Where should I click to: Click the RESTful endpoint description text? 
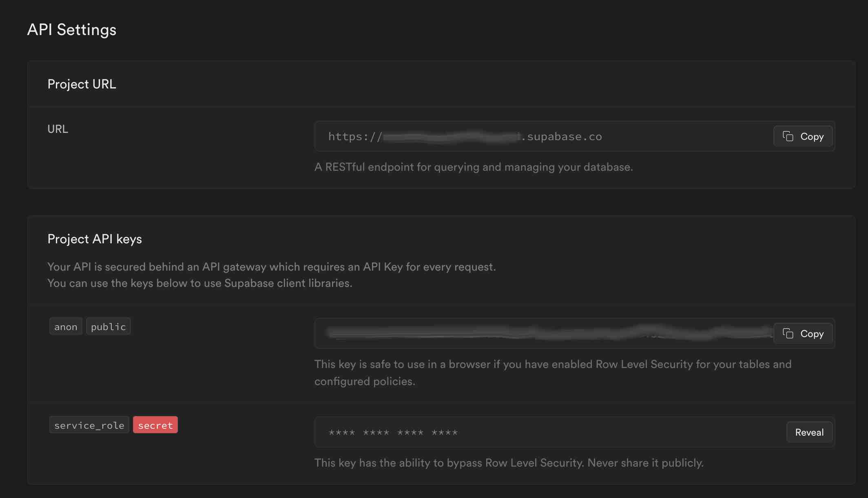click(x=473, y=167)
